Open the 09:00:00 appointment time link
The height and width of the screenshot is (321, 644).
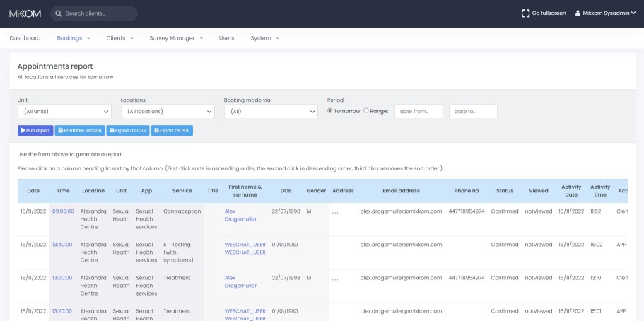[62, 211]
